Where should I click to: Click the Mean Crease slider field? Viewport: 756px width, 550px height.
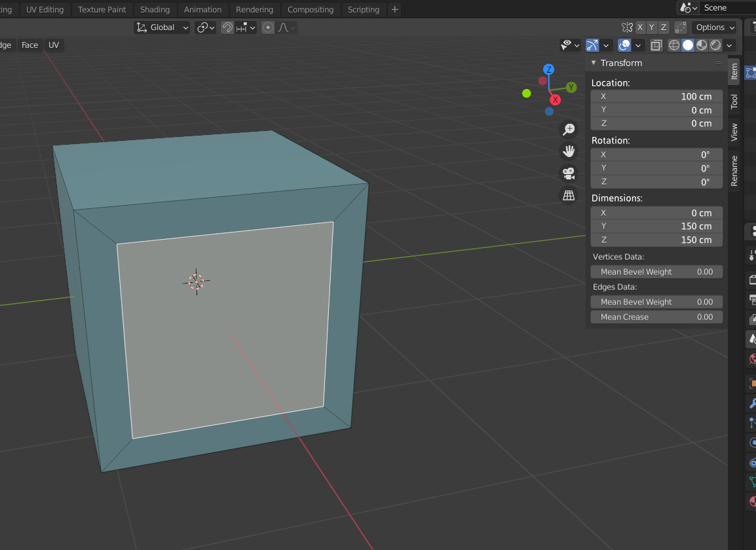coord(656,317)
